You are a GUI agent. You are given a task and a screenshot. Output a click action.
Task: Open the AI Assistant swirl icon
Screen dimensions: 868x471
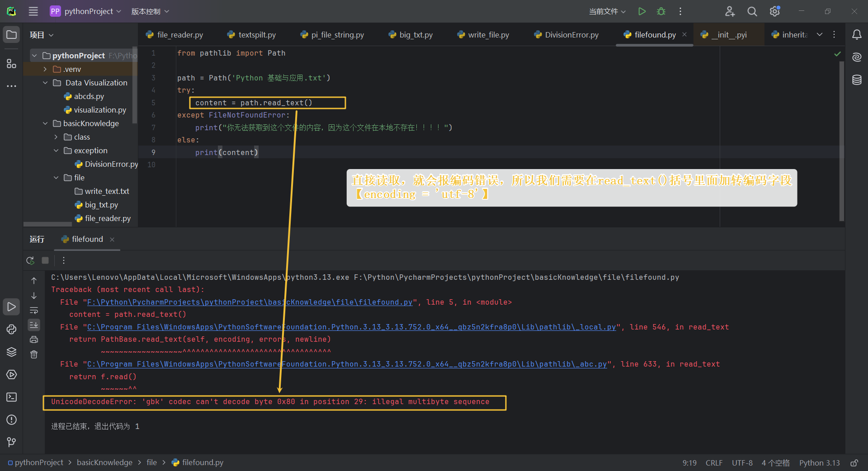point(857,57)
